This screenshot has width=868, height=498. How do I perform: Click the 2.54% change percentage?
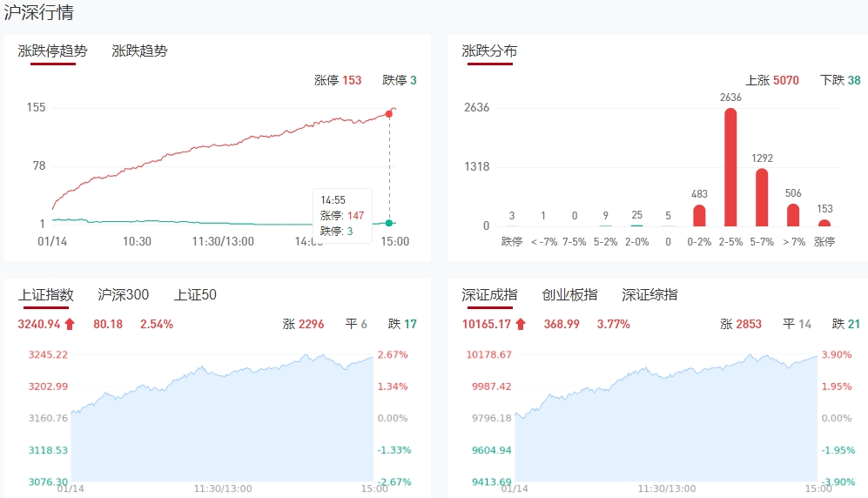pos(157,324)
